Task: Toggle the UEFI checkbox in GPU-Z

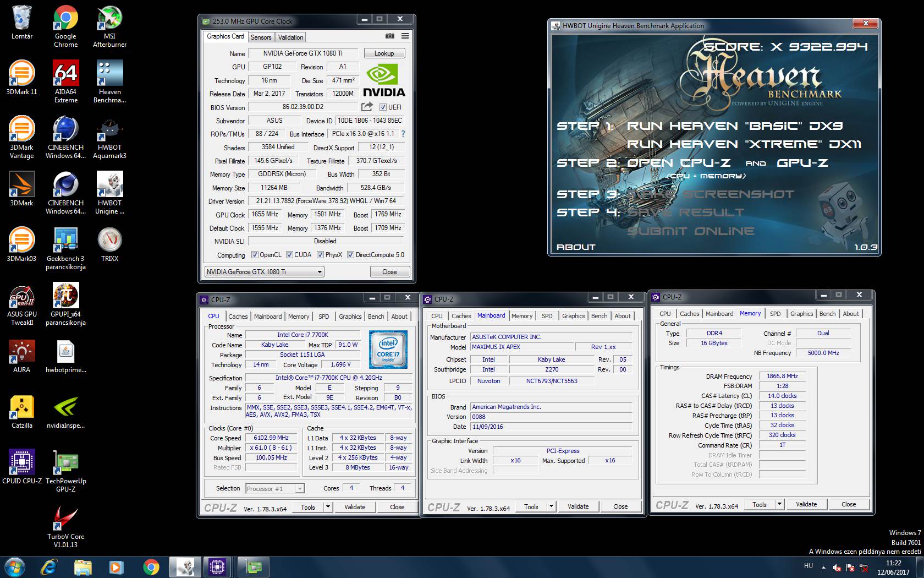Action: click(x=383, y=107)
